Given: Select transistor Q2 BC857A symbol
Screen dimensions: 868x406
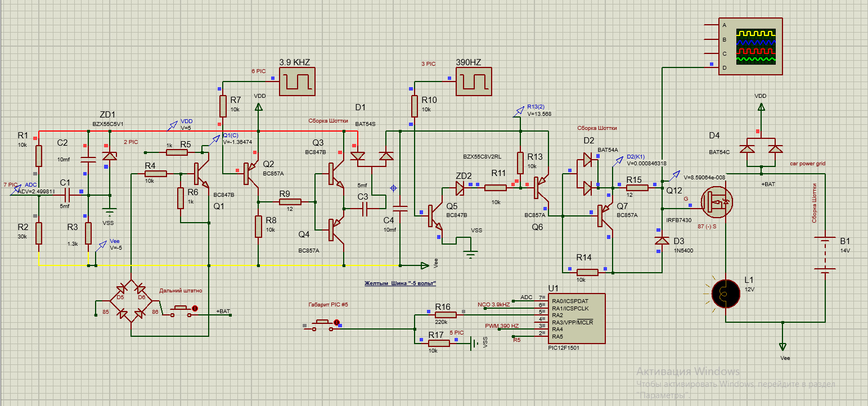Looking at the screenshot, I should click(250, 174).
